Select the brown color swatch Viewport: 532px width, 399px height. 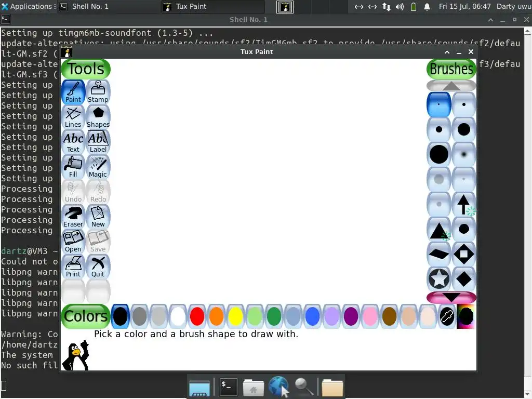[x=389, y=316]
